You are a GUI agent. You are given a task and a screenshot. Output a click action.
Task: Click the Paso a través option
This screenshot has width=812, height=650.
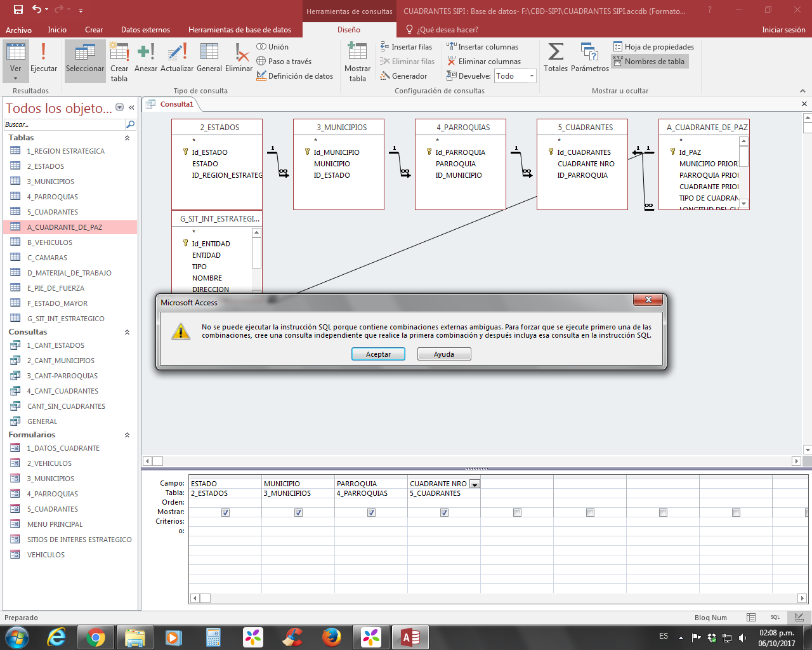284,62
